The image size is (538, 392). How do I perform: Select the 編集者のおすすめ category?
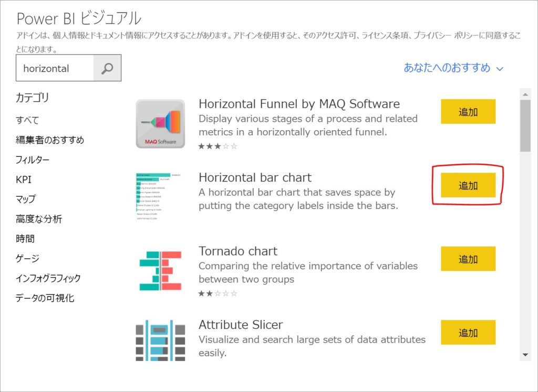[50, 140]
